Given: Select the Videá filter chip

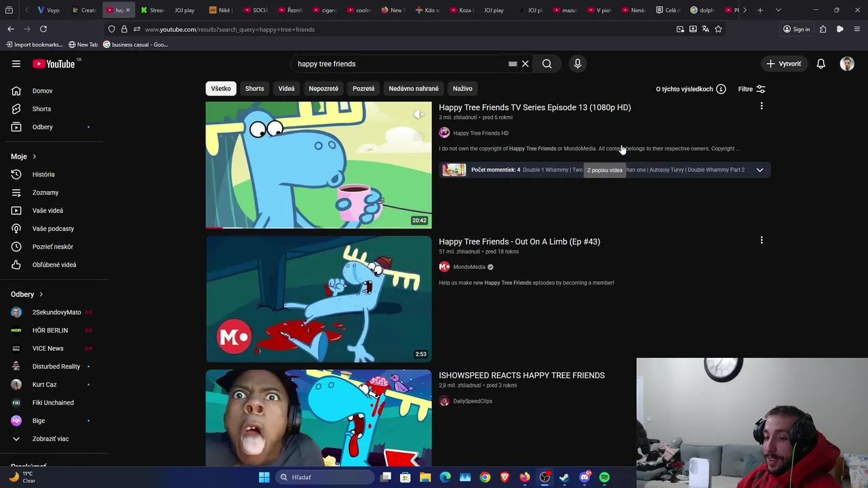Looking at the screenshot, I should tap(286, 89).
